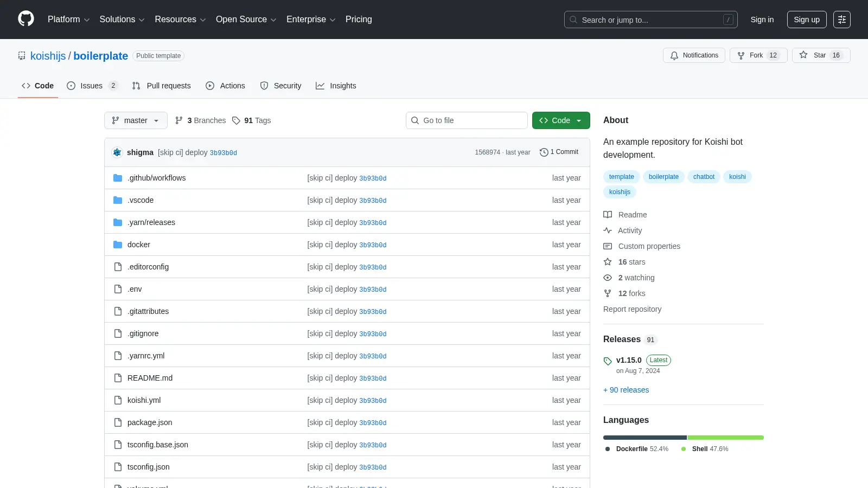This screenshot has height=488, width=868.
Task: Click the tag icon beside v1.15.0
Action: (x=608, y=361)
